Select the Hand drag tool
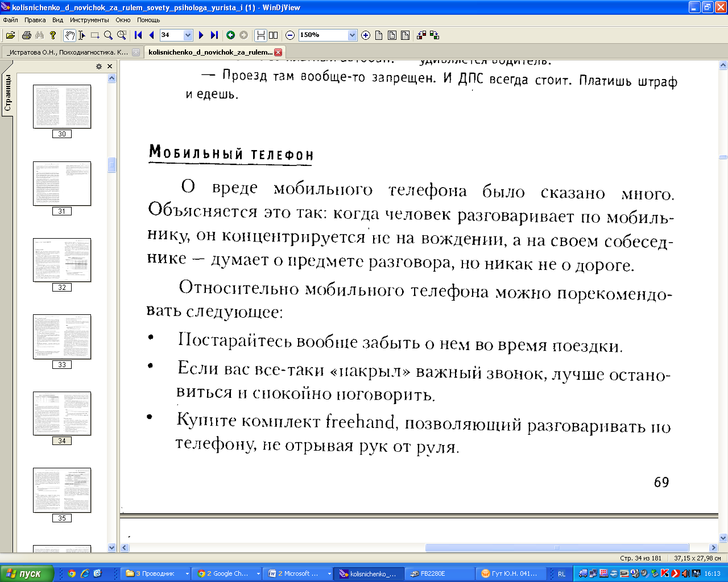The width and height of the screenshot is (728, 582). click(69, 35)
